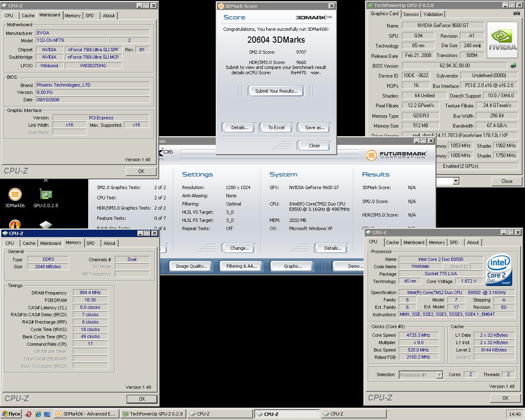
Task: Open 3DMark Score title bar icon
Action: [x=221, y=6]
